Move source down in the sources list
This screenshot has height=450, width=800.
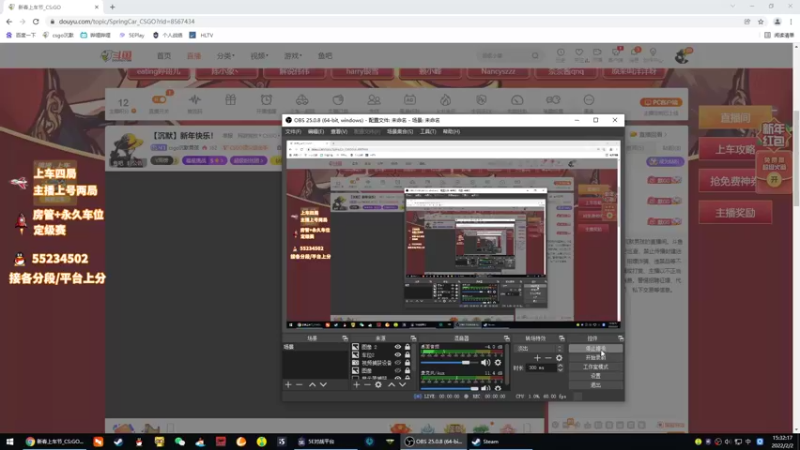pyautogui.click(x=403, y=385)
